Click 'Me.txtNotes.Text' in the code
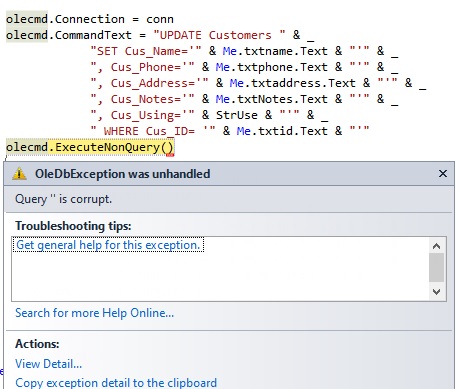This screenshot has width=460, height=389. tap(271, 99)
